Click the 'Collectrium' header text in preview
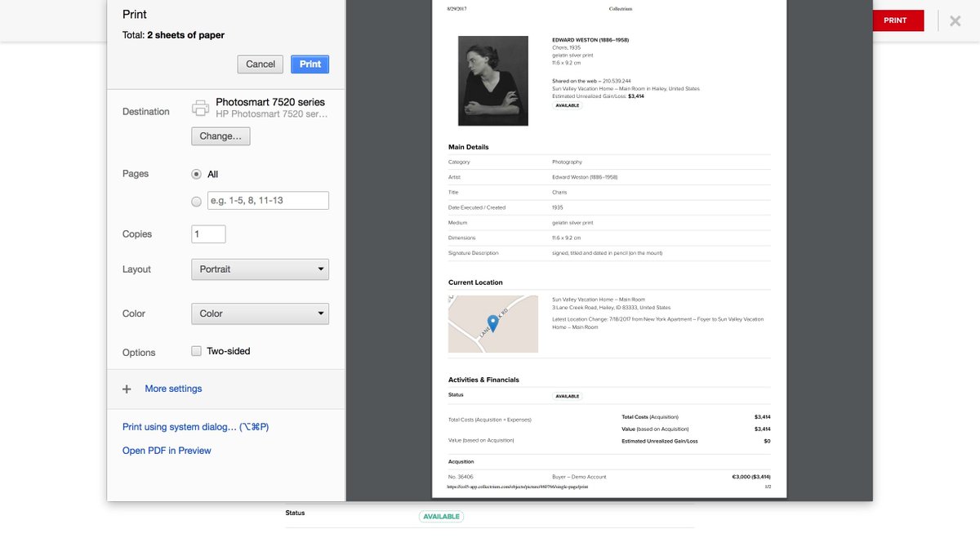This screenshot has width=980, height=538. tap(621, 9)
